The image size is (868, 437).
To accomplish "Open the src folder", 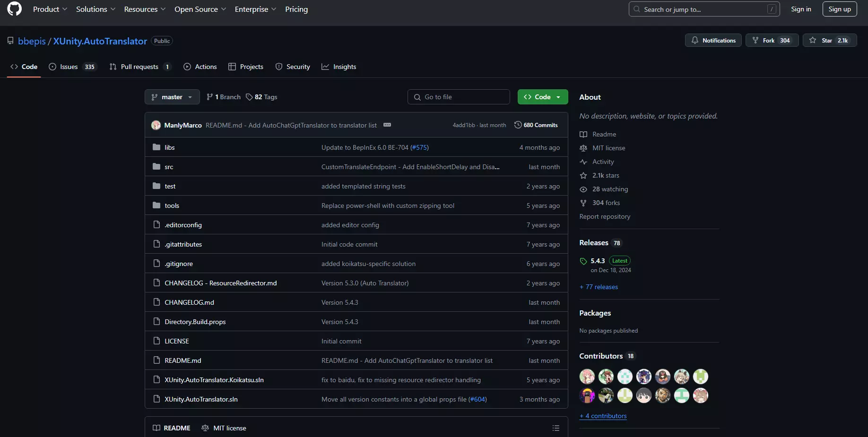I will [x=169, y=167].
